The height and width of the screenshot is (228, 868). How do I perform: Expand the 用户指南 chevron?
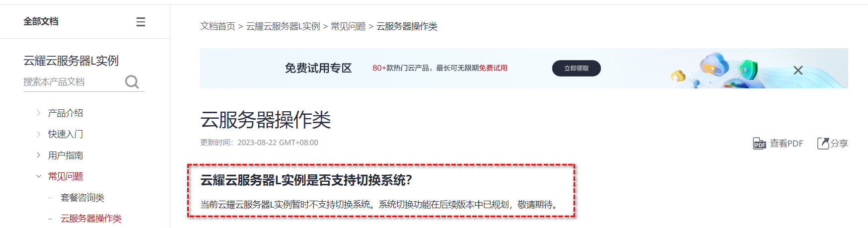click(39, 155)
